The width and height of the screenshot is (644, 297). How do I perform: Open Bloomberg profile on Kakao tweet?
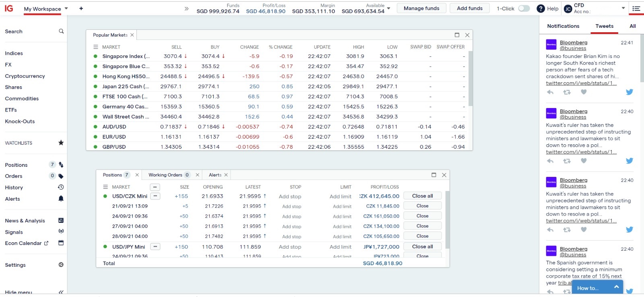tap(574, 42)
